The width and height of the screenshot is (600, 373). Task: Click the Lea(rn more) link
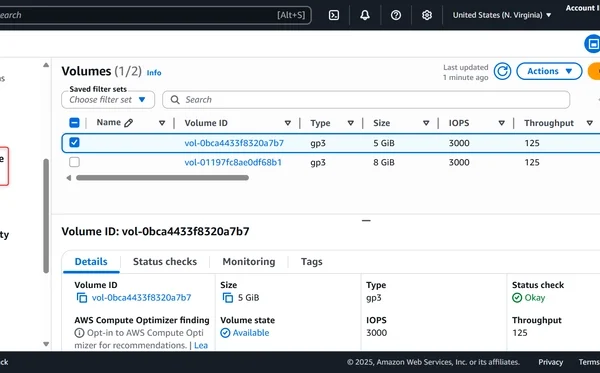tap(201, 345)
